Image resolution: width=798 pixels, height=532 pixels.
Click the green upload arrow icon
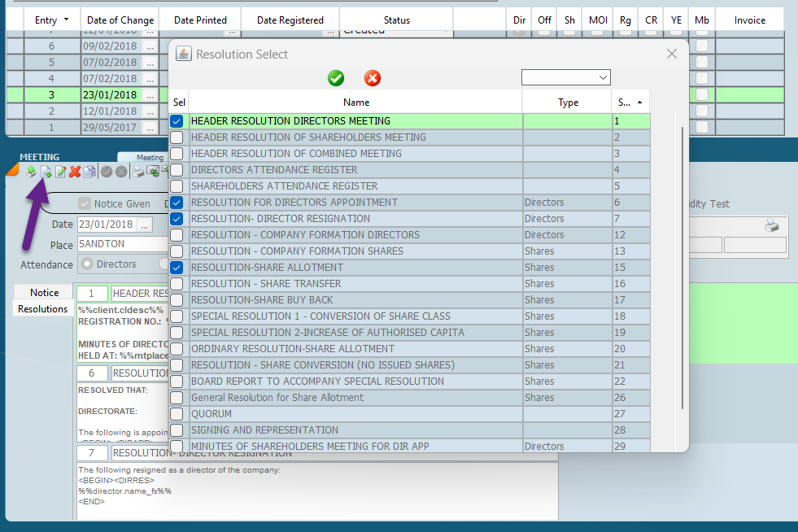pyautogui.click(x=31, y=172)
